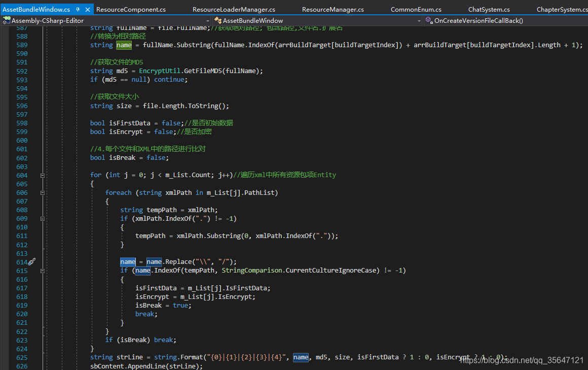This screenshot has height=370, width=588.
Task: Click the screwdriver quick-action icon on line 614
Action: point(32,261)
